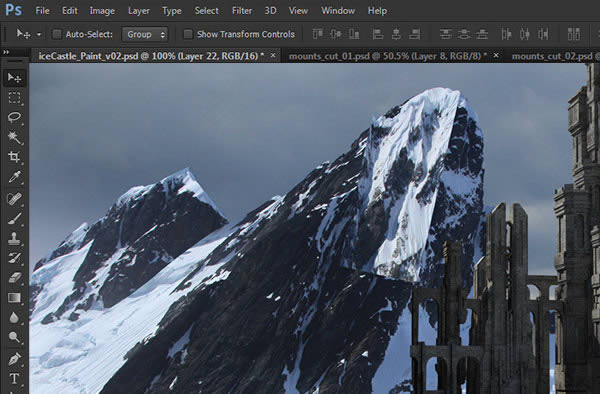Image resolution: width=600 pixels, height=394 pixels.
Task: Close the mounts_cut_01.psd tab
Action: pyautogui.click(x=496, y=55)
